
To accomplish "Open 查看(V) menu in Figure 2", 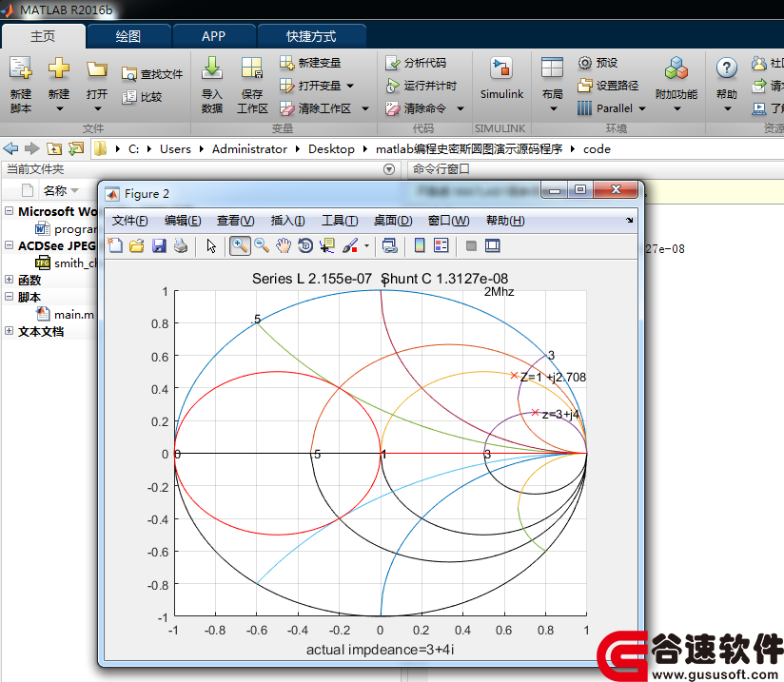I will coord(236,221).
